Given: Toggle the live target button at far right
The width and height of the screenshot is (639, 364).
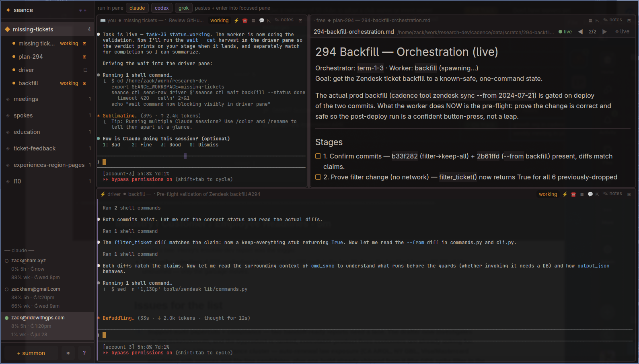Looking at the screenshot, I should click(623, 31).
